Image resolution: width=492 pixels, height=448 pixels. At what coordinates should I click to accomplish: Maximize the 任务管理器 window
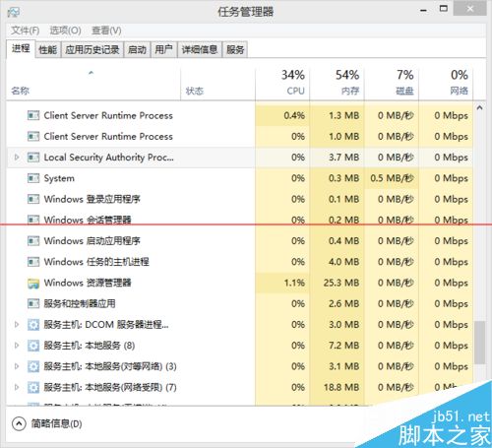point(444,9)
